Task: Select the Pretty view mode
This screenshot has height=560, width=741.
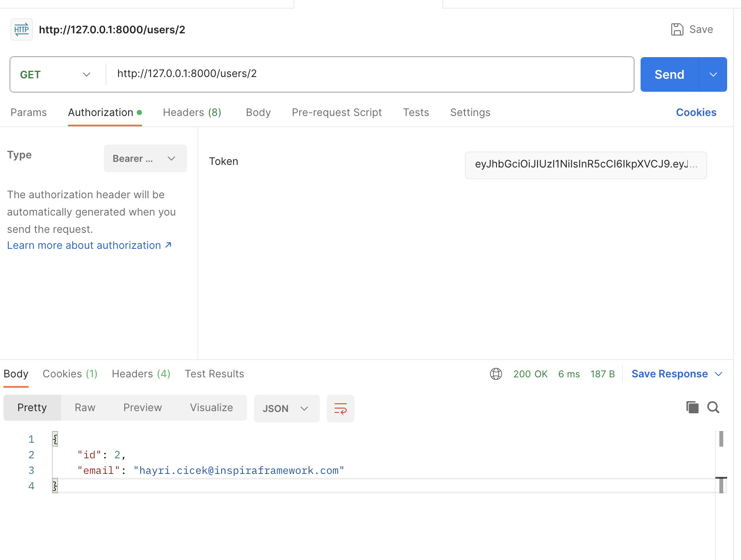Action: [32, 408]
